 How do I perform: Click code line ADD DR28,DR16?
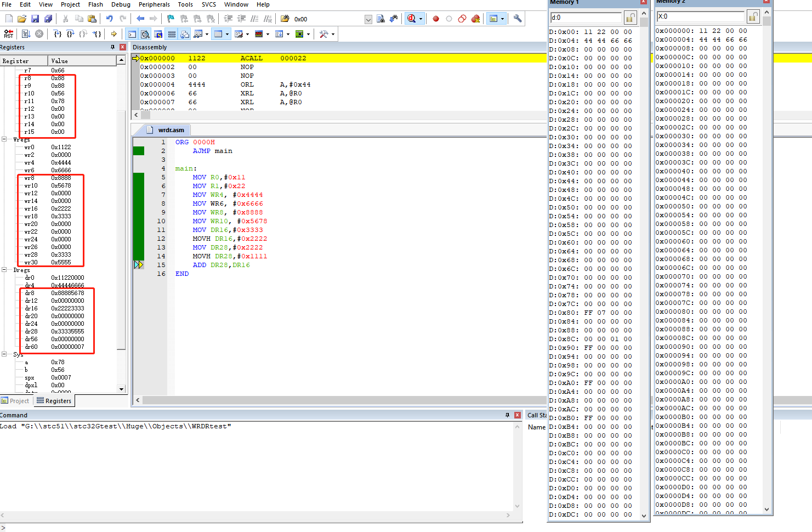[221, 265]
